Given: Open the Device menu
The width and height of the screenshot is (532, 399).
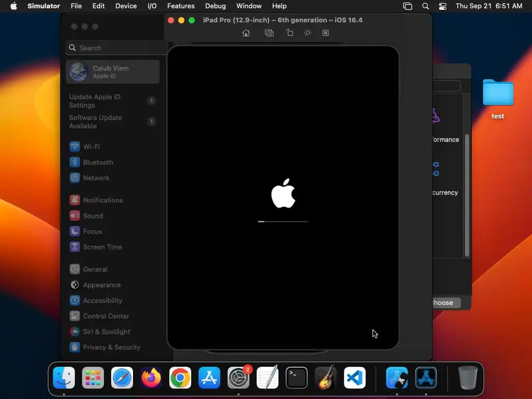Looking at the screenshot, I should pyautogui.click(x=126, y=6).
